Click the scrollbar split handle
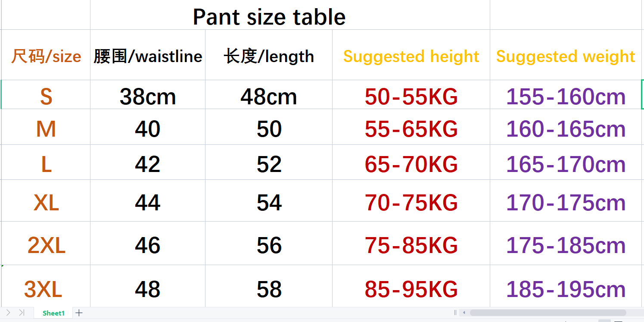The width and height of the screenshot is (644, 322). click(455, 313)
